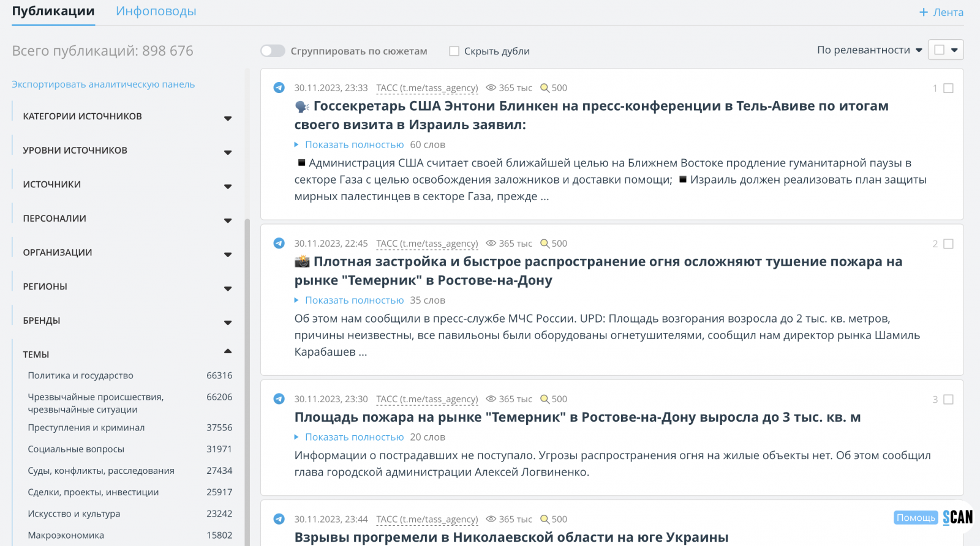Click the Telegram icon on the Temernik dense-buildings post
This screenshot has height=546, width=980.
[x=279, y=243]
